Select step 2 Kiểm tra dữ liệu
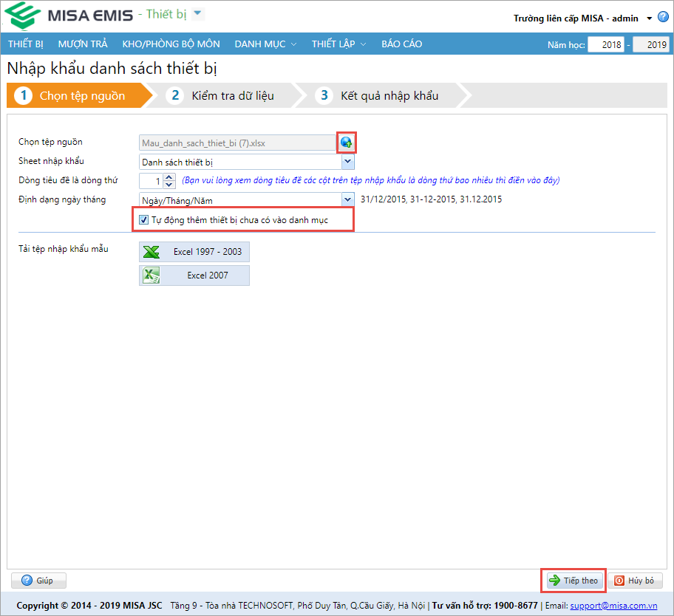This screenshot has width=674, height=616. [226, 95]
